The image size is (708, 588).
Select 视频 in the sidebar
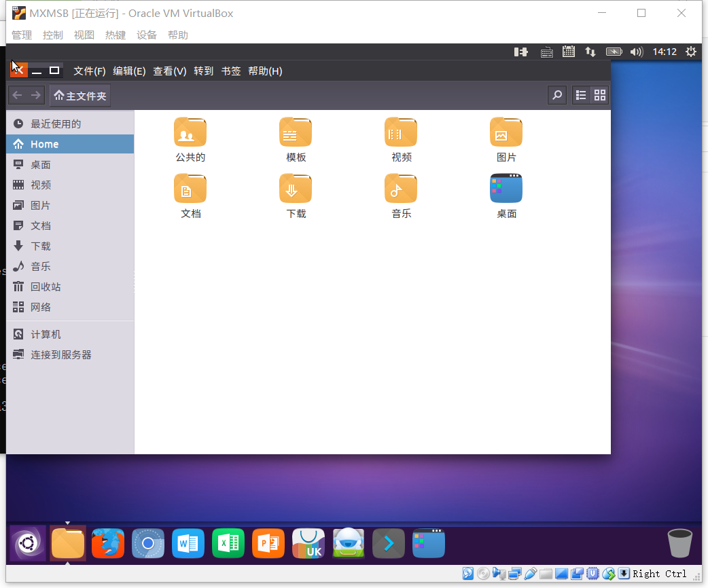pyautogui.click(x=70, y=185)
